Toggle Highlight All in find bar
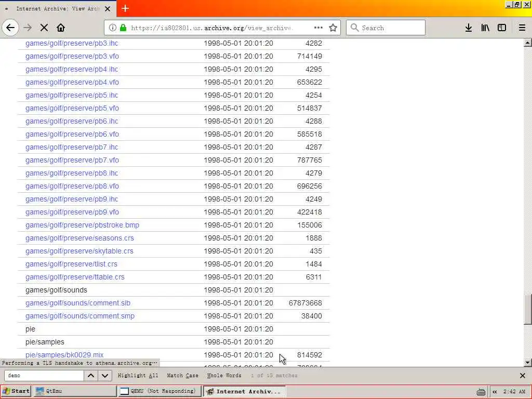Viewport: 532px width, 399px height. click(138, 375)
